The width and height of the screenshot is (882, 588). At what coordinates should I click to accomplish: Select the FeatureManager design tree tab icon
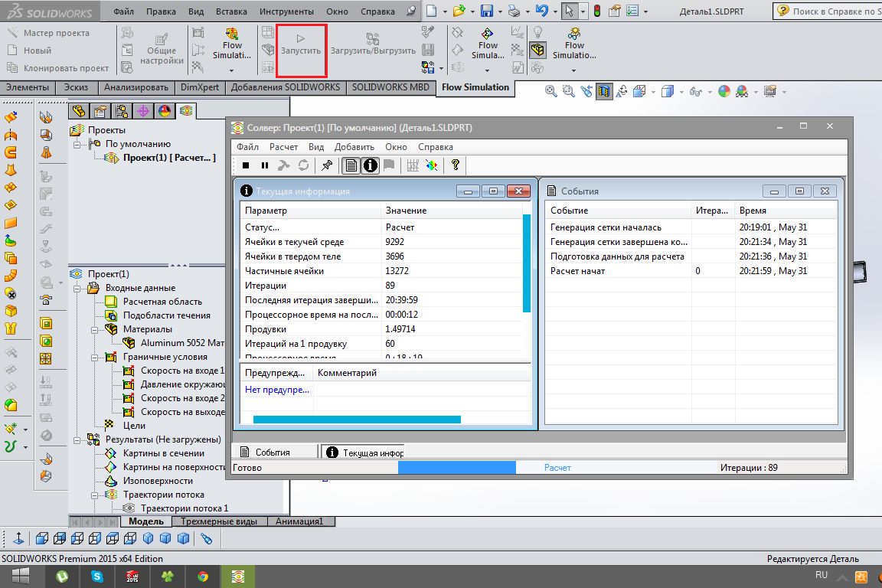coord(79,111)
